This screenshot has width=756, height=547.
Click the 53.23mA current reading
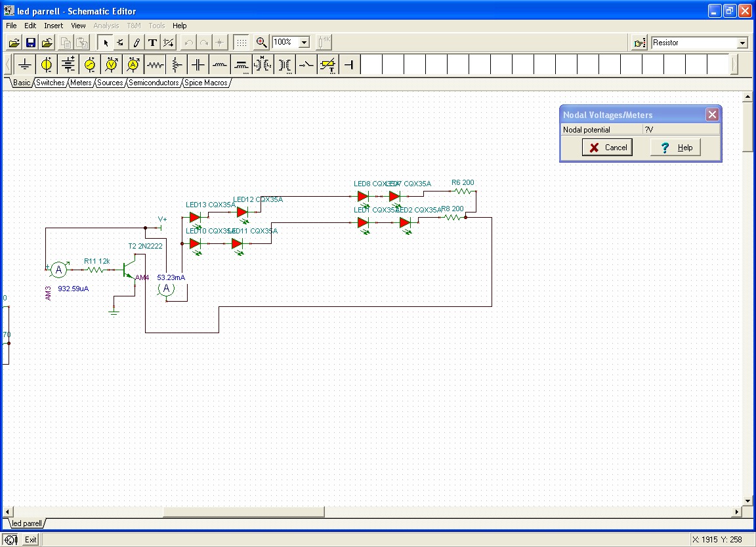click(x=171, y=277)
